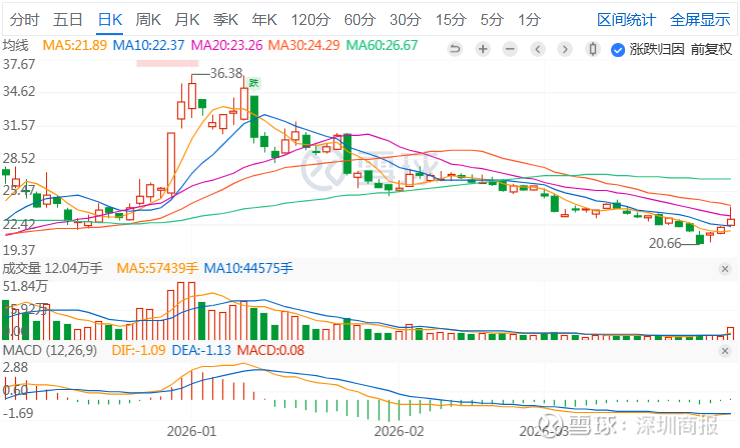Switch to the 周K tab
This screenshot has height=448, width=740.
tap(149, 19)
